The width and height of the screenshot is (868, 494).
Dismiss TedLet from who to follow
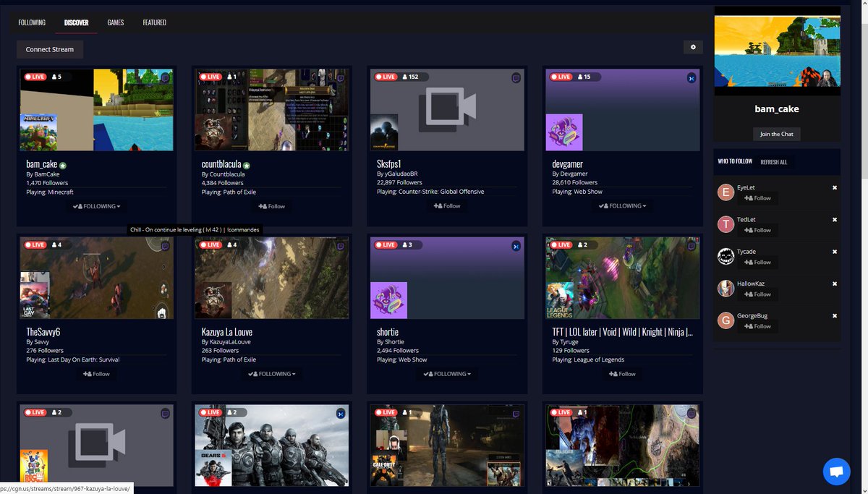pos(835,220)
